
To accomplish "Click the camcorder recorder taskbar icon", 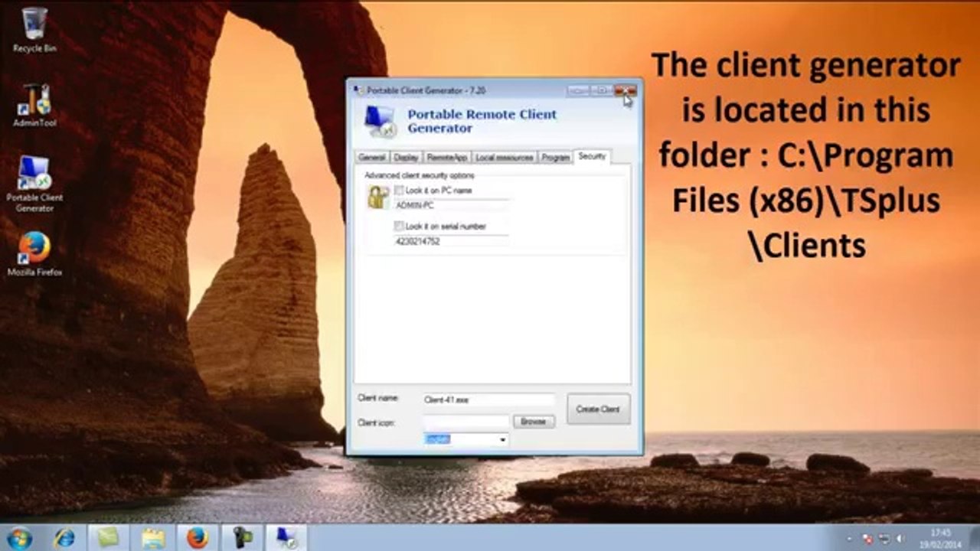I will (x=243, y=537).
